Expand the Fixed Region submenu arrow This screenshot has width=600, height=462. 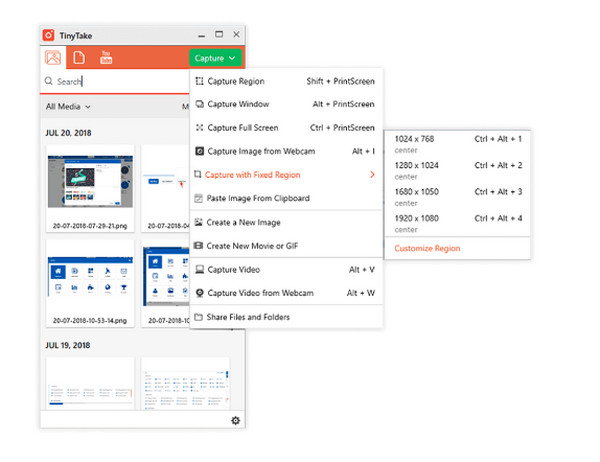coord(372,175)
